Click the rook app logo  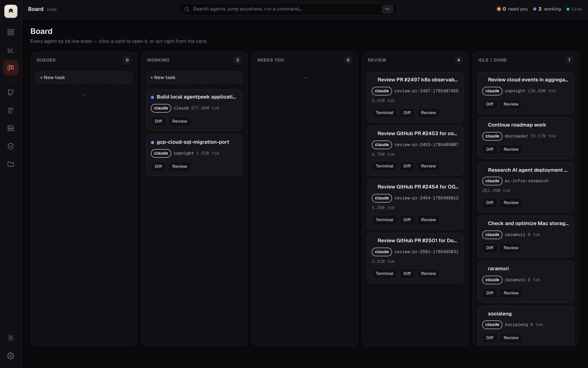coord(11,11)
